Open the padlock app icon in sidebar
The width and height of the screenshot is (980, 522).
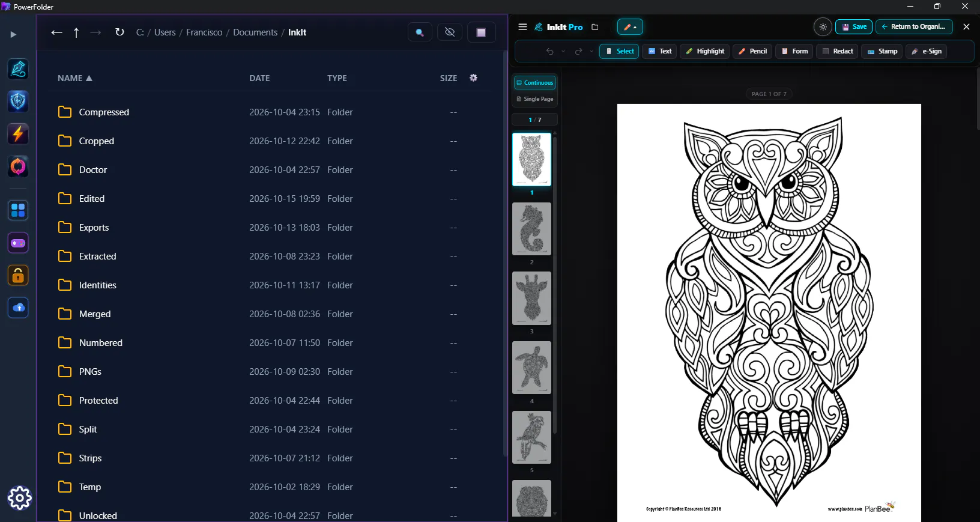(x=18, y=275)
